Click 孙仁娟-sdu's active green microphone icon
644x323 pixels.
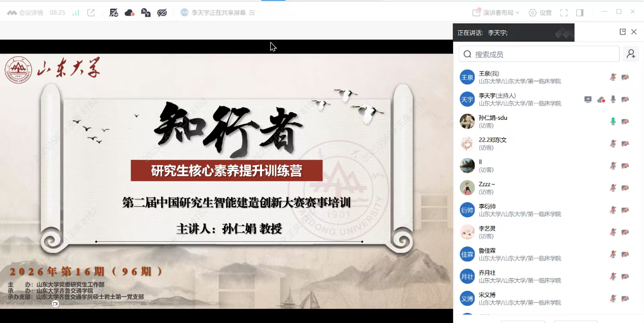click(613, 121)
